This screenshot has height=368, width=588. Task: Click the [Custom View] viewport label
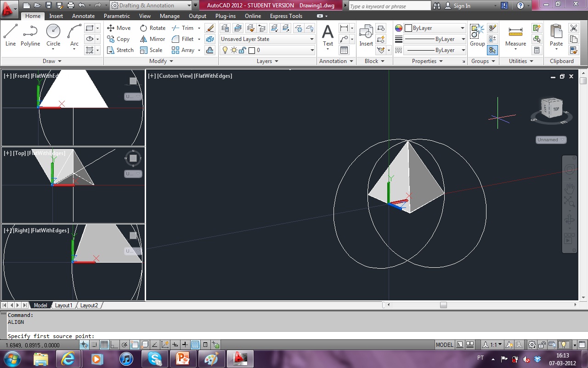pos(175,76)
